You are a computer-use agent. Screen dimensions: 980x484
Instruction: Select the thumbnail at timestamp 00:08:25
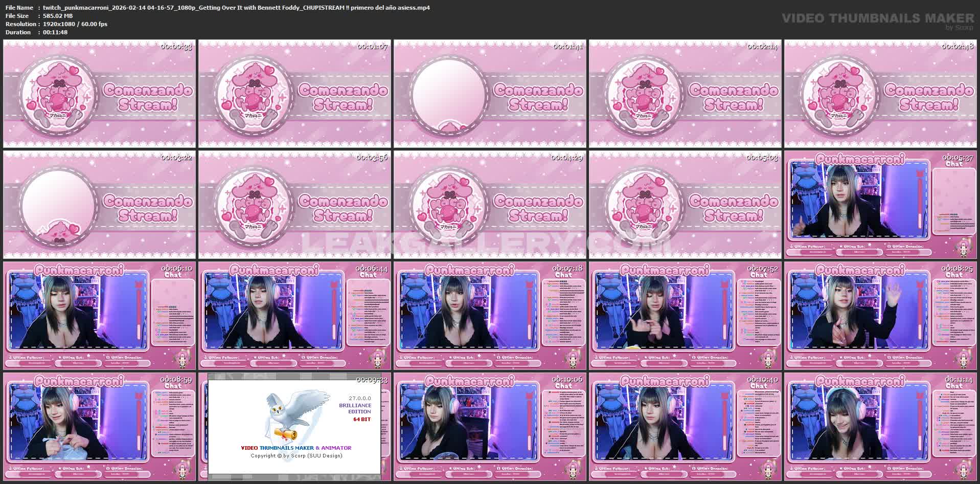point(880,316)
